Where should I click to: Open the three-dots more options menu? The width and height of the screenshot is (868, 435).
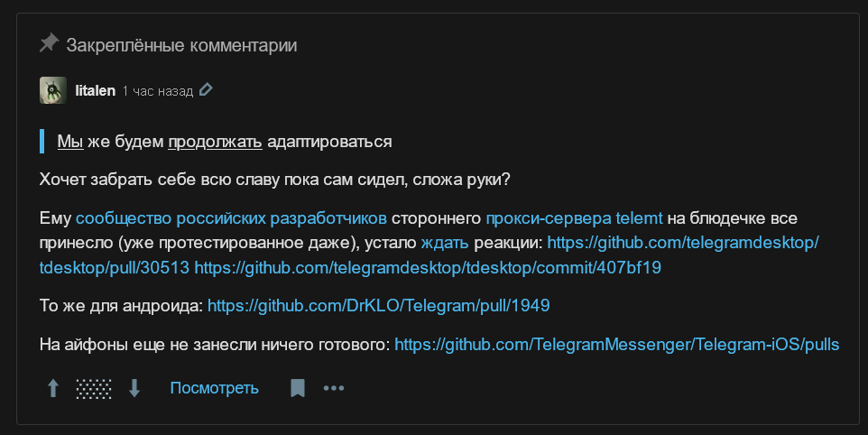(334, 388)
